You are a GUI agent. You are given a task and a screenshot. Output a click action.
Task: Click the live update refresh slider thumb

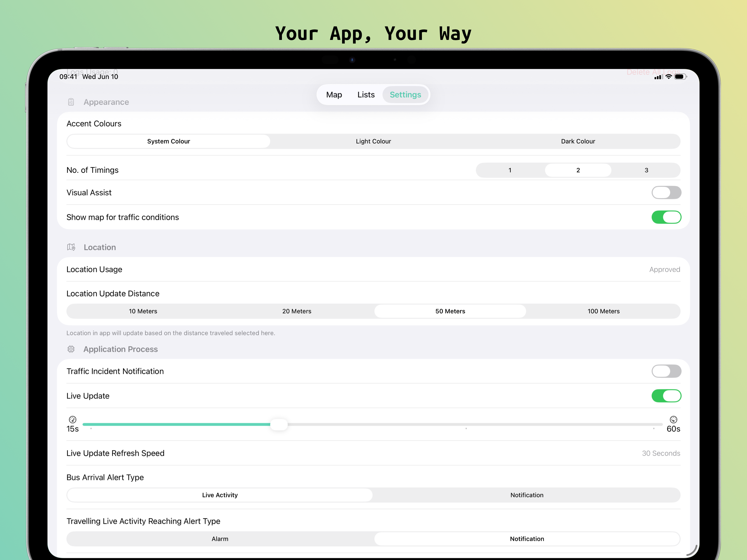tap(279, 424)
